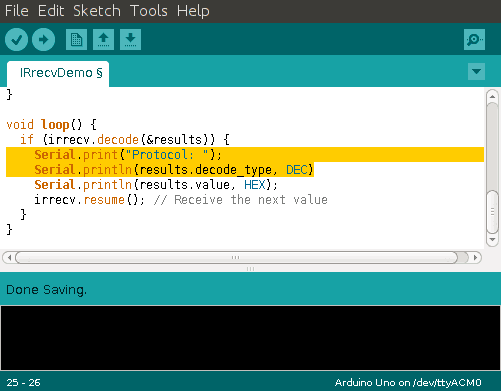
Task: Click 'irrecv.resume();' in the code
Action: [x=89, y=200]
